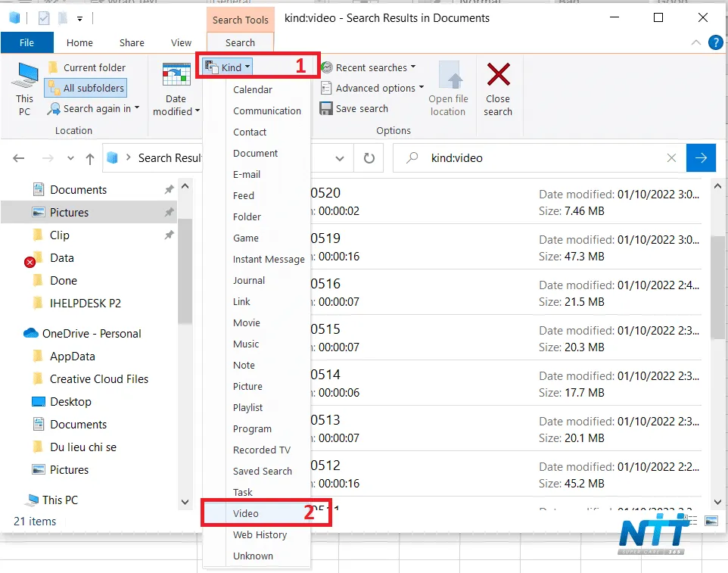
Task: Open the Search again in dropdown
Action: 94,108
